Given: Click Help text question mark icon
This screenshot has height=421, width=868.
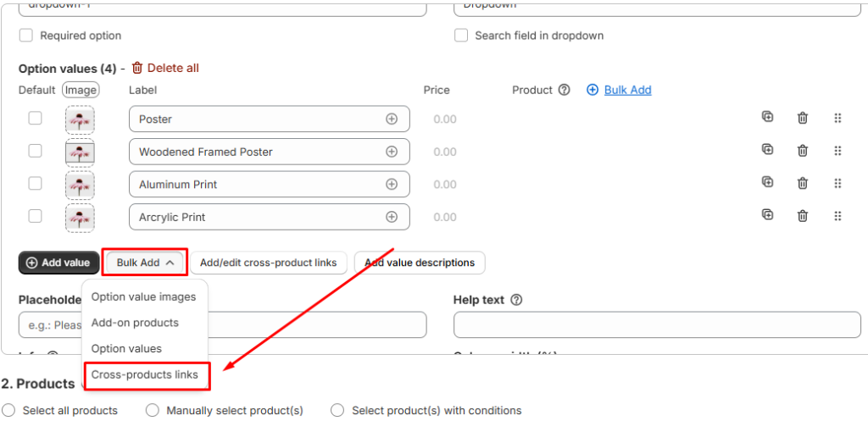Looking at the screenshot, I should pos(516,300).
